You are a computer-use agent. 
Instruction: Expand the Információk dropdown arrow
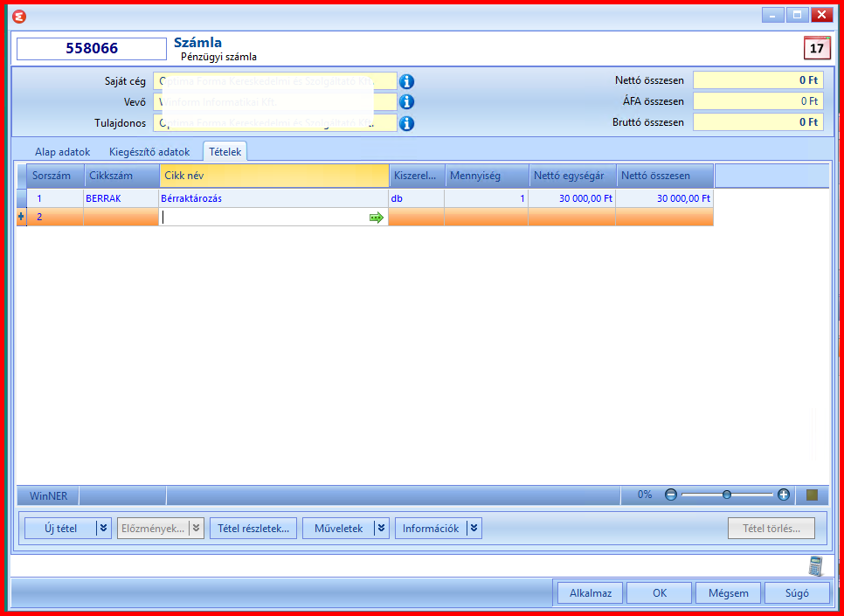coord(474,529)
